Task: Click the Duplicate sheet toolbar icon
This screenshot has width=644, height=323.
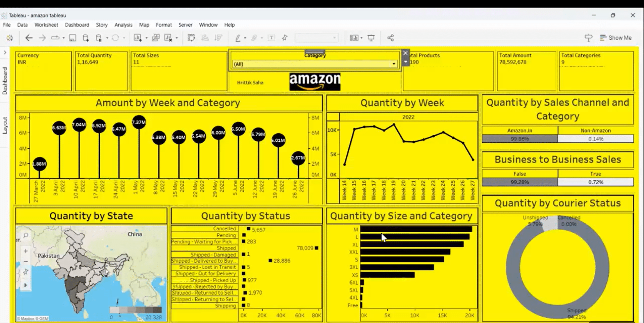Action: (155, 38)
